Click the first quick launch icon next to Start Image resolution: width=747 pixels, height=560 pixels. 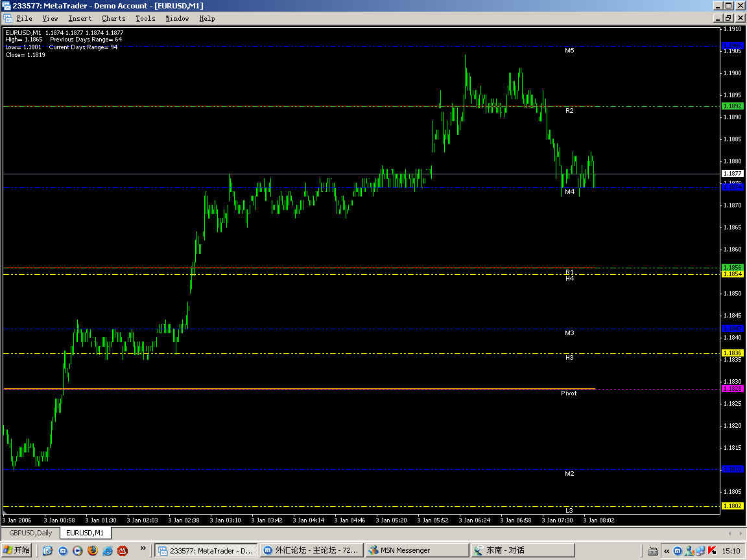pyautogui.click(x=48, y=550)
